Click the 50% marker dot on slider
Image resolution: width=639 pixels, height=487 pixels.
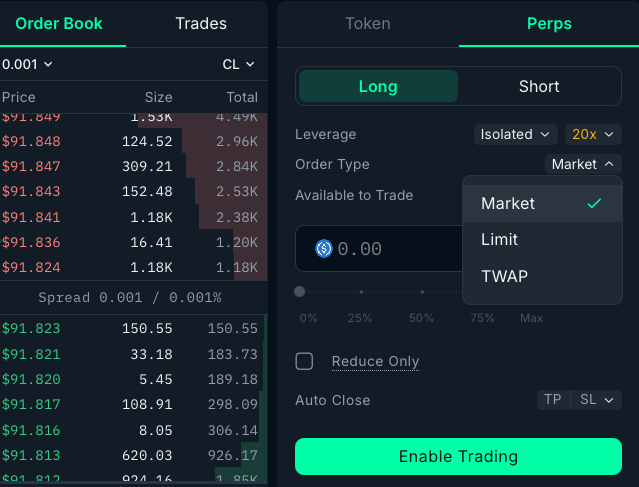pos(422,292)
